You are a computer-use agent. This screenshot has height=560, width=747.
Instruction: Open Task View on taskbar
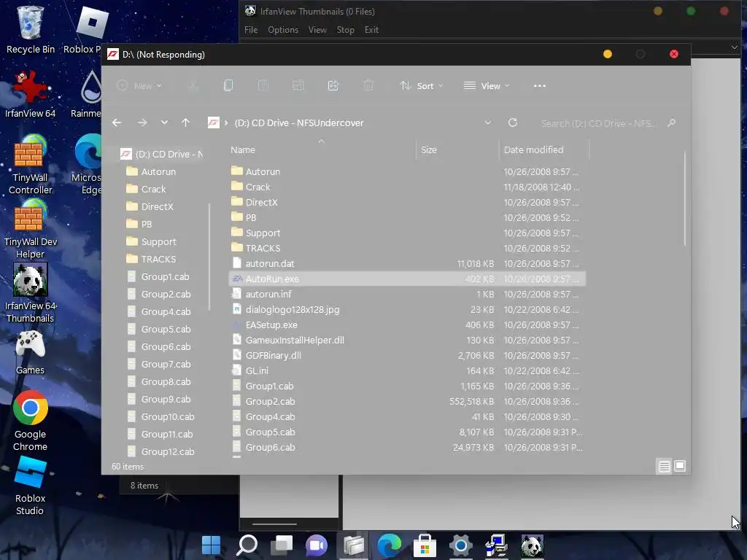pos(282,545)
